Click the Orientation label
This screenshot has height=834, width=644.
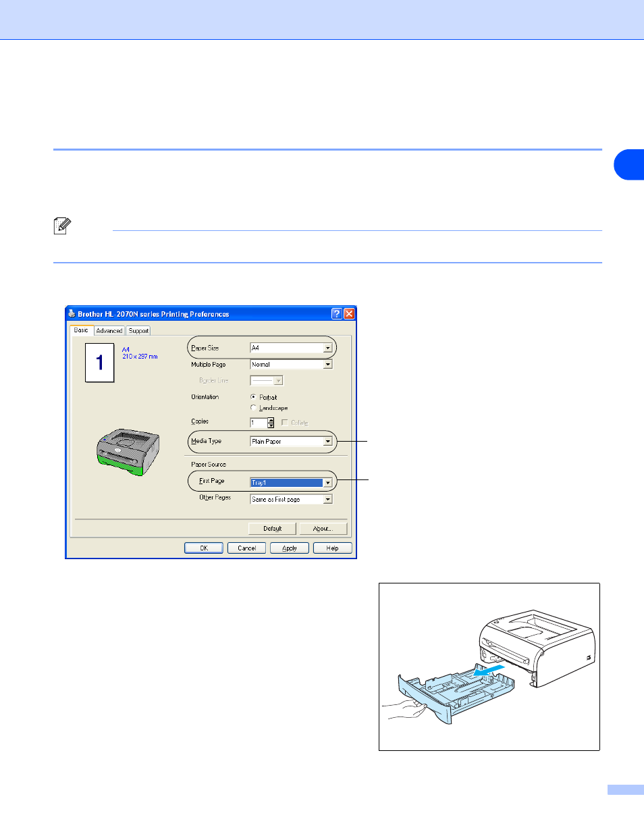pos(205,397)
